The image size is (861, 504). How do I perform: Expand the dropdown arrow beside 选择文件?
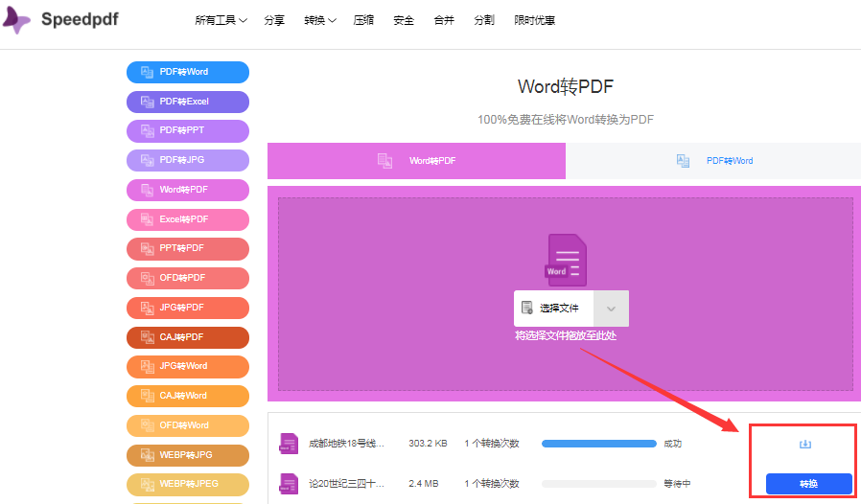pos(611,309)
